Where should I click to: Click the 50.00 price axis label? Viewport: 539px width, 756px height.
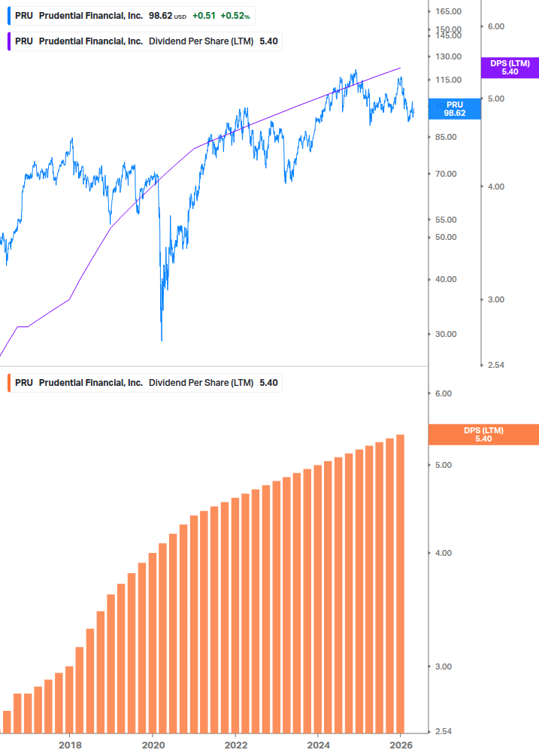pyautogui.click(x=446, y=237)
